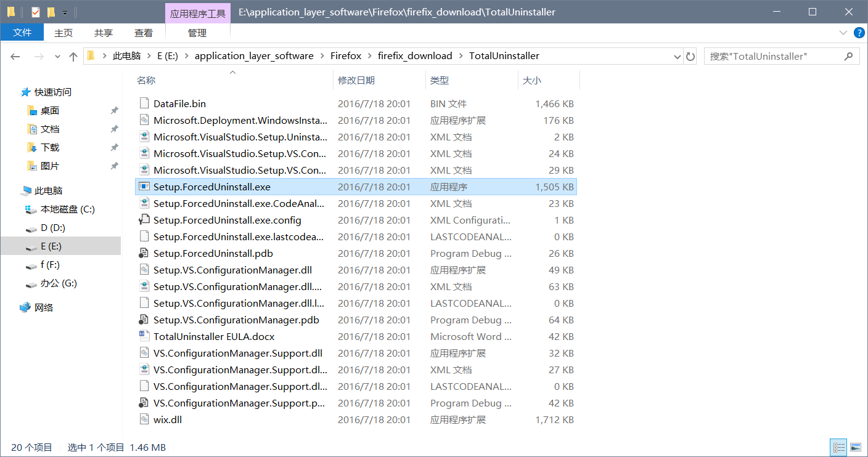868x457 pixels.
Task: Sort files by 修改日期 column header
Action: click(356, 80)
